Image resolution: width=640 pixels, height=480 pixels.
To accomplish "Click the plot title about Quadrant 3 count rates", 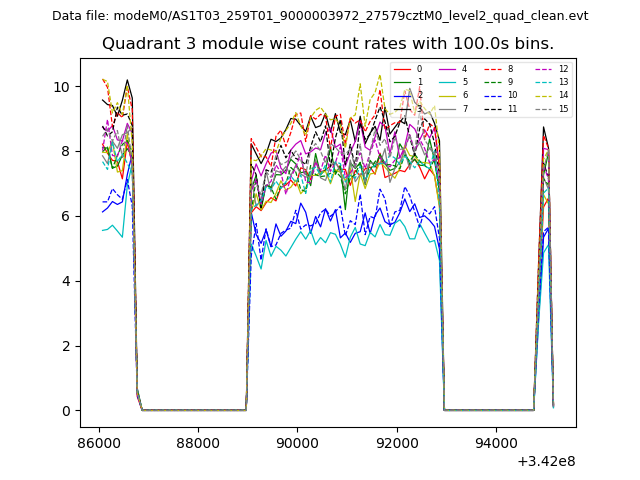I will (328, 44).
